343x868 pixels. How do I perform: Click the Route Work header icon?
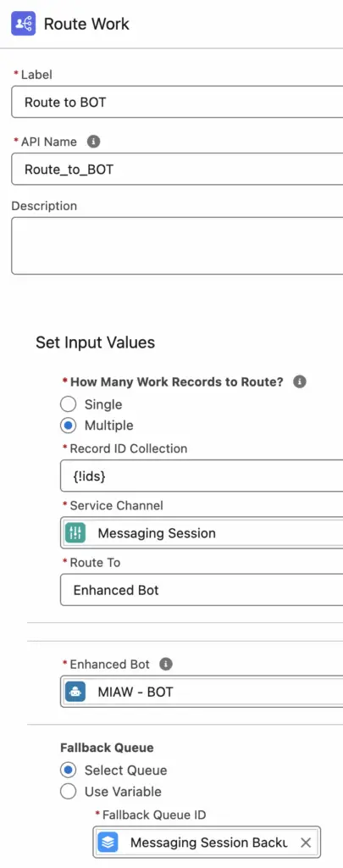click(x=23, y=23)
